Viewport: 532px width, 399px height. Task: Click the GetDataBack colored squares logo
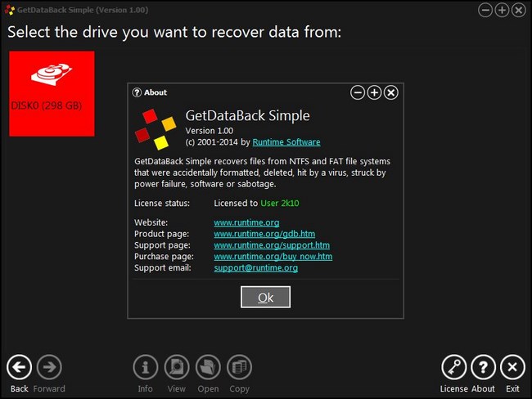point(156,129)
